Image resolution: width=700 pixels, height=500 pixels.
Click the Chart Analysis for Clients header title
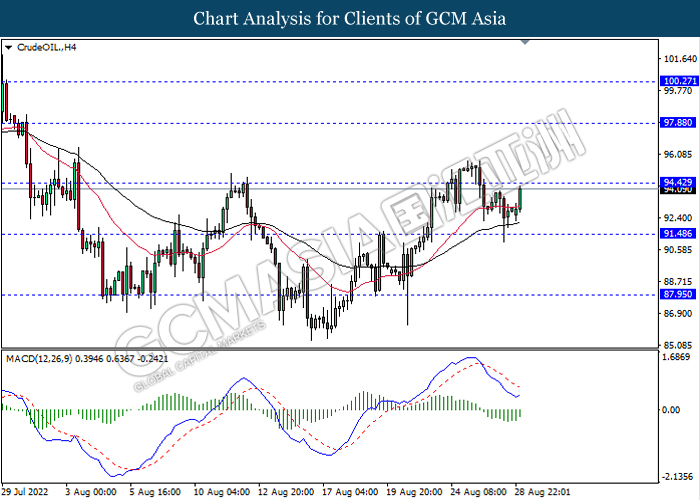pyautogui.click(x=350, y=18)
